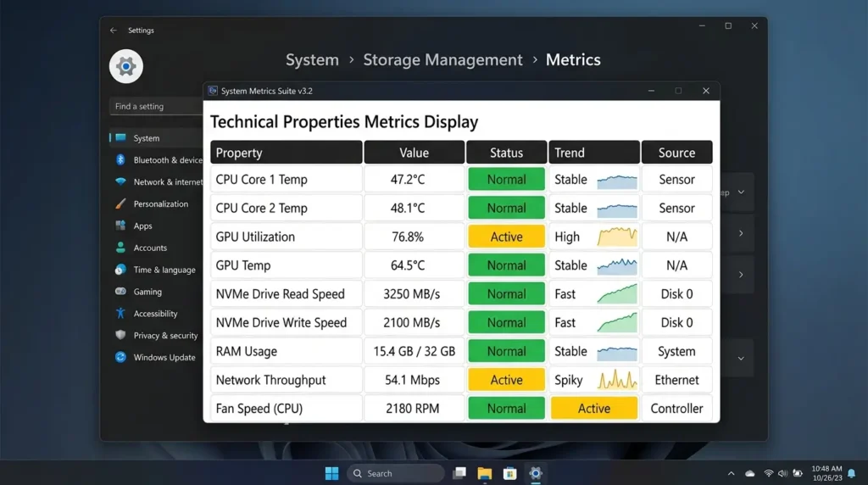868x485 pixels.
Task: Open notifications bell icon
Action: [852, 473]
